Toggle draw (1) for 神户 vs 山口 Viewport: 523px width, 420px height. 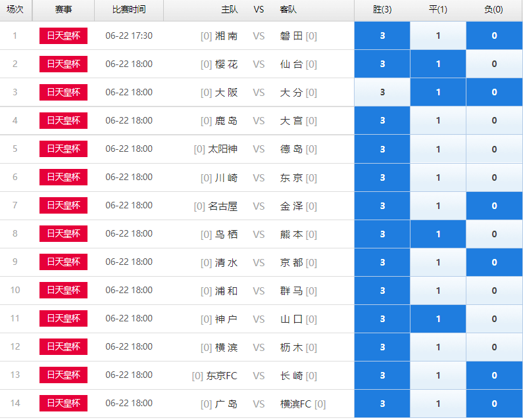click(438, 319)
